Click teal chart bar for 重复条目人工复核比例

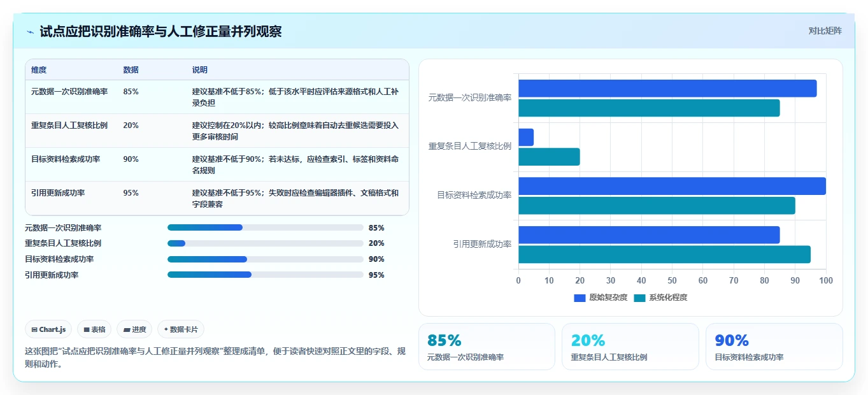pos(549,157)
